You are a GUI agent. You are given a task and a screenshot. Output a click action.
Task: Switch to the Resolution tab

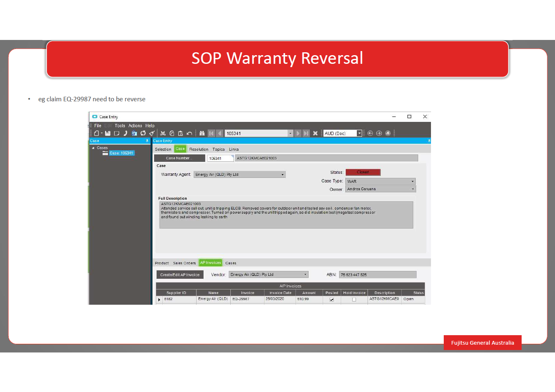[199, 149]
